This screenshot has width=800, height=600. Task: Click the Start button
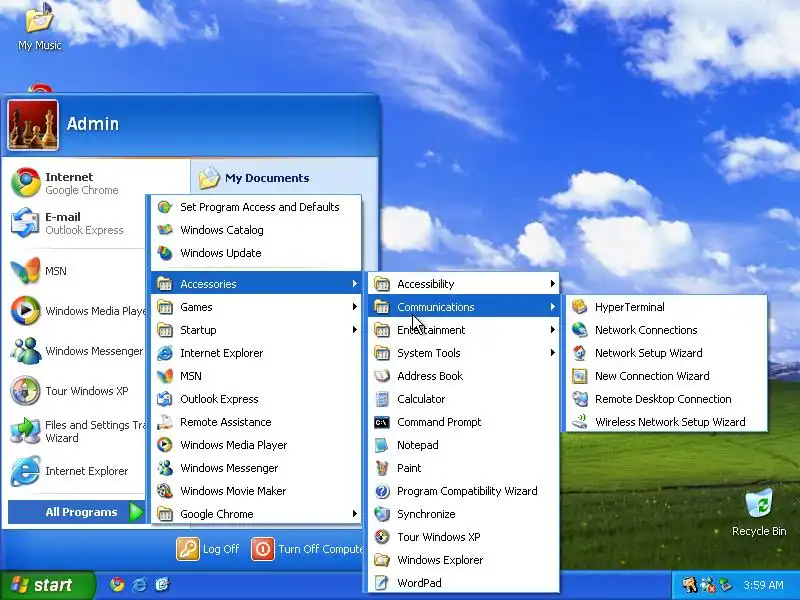click(x=47, y=585)
